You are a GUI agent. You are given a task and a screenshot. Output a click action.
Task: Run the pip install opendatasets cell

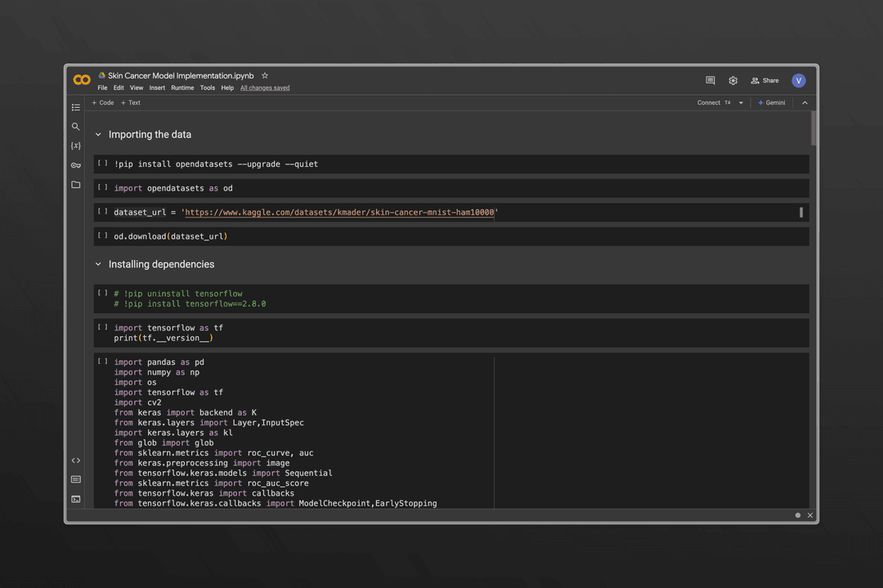click(x=102, y=164)
